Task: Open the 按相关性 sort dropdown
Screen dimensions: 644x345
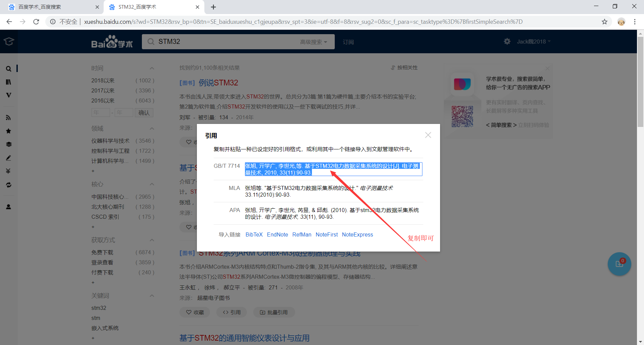Action: tap(404, 68)
